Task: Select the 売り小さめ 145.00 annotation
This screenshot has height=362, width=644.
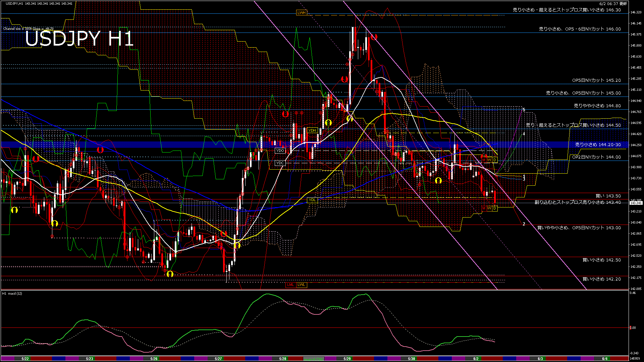Action: point(583,93)
